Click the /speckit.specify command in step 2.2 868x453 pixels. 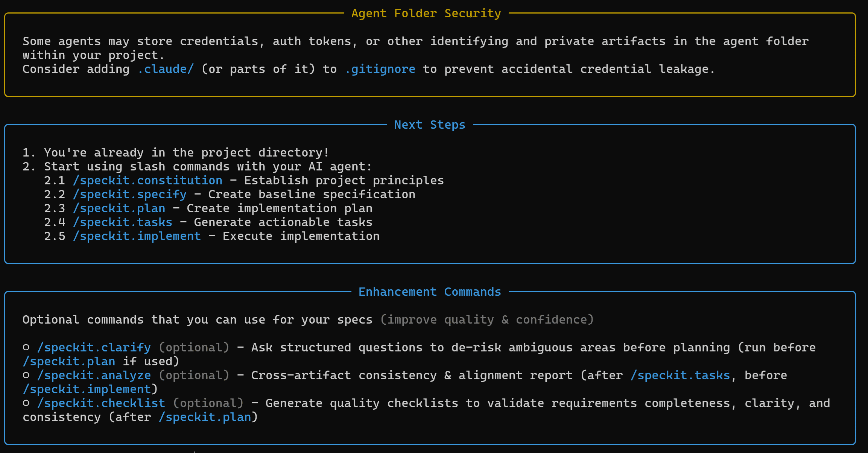(x=129, y=195)
